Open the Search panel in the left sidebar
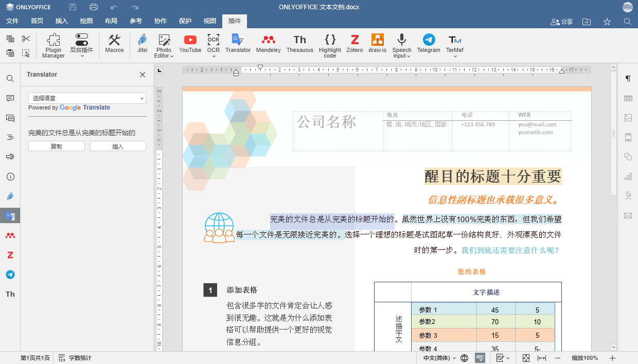 (x=10, y=79)
